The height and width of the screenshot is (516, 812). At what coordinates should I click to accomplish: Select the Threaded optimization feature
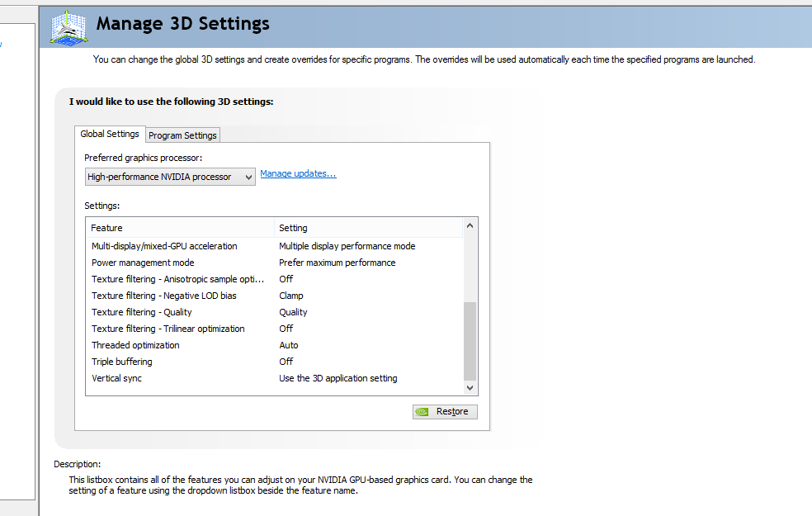[x=135, y=346]
